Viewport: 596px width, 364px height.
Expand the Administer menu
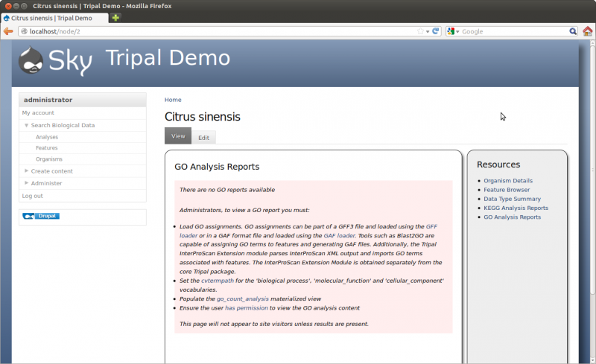pos(46,183)
